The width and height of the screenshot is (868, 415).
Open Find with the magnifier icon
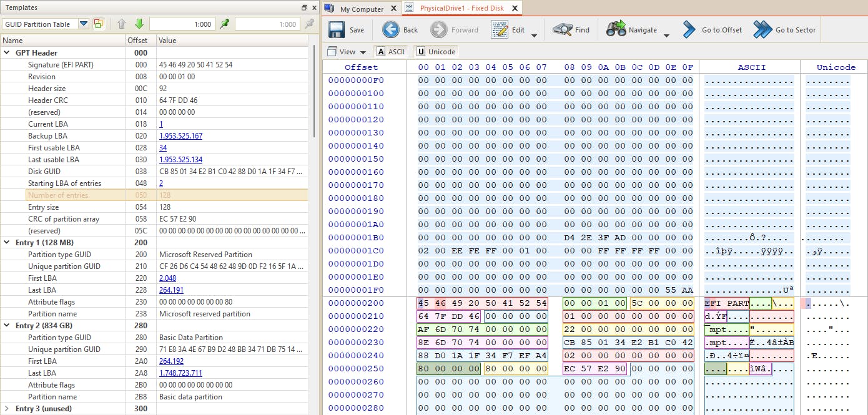(563, 30)
